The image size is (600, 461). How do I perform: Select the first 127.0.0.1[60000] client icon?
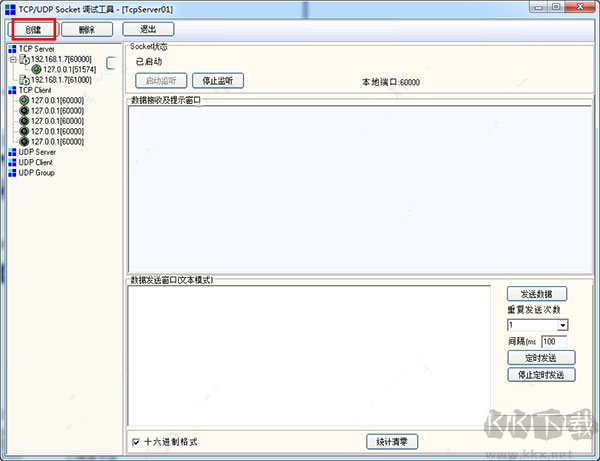[23, 100]
